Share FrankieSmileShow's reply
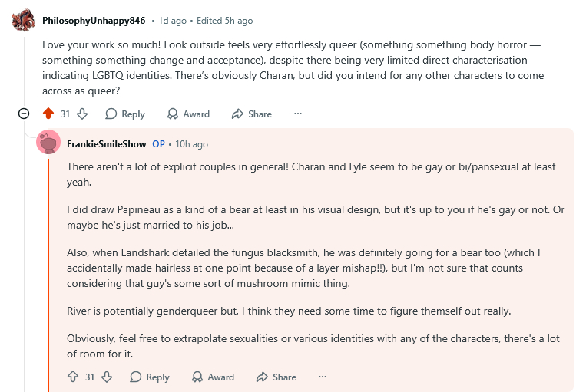This screenshot has width=586, height=392. click(276, 377)
